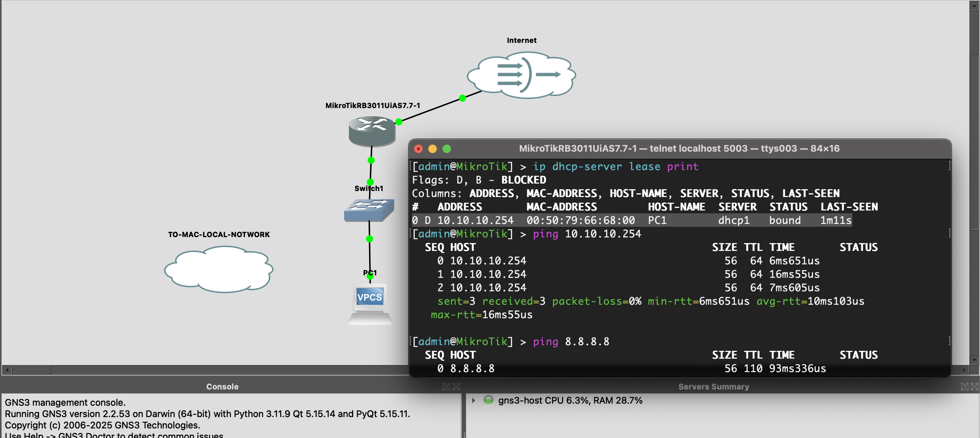The image size is (980, 438).
Task: Click the Internet cloud node
Action: (521, 75)
